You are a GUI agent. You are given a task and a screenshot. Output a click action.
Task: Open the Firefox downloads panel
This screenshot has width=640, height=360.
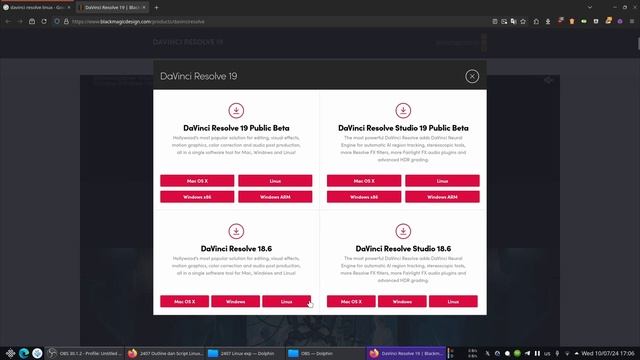click(548, 21)
